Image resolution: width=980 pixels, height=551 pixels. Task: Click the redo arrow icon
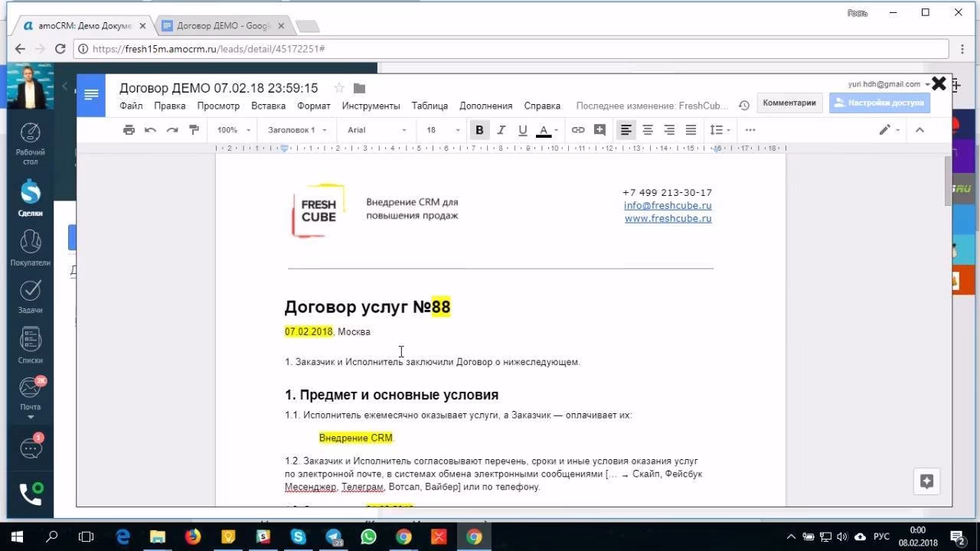point(172,130)
